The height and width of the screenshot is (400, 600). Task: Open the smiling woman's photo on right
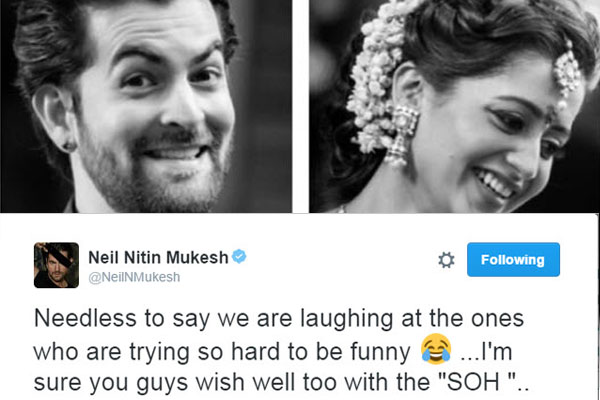point(454,106)
